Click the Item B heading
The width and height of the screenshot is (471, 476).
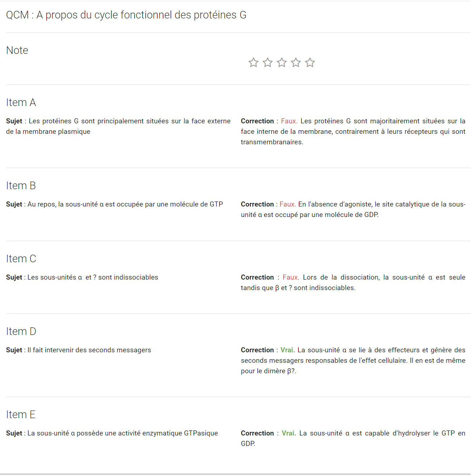click(x=21, y=186)
